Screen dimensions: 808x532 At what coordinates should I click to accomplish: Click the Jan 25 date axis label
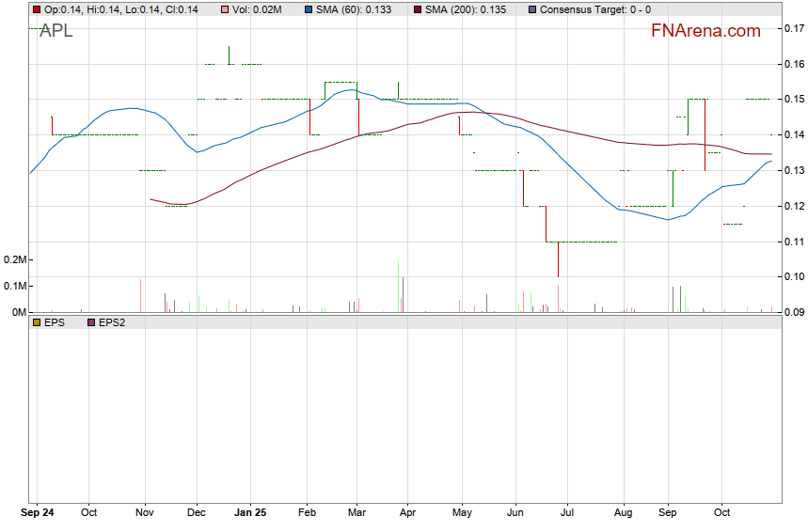(250, 513)
